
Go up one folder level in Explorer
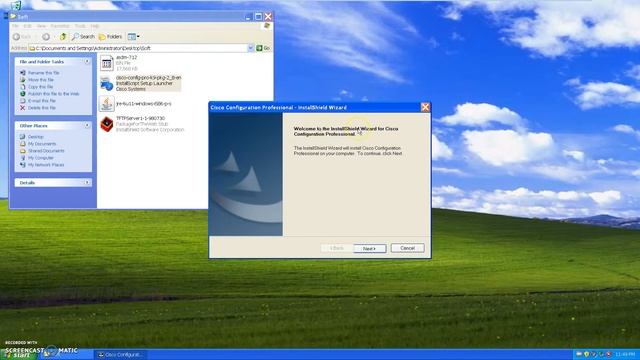click(63, 37)
